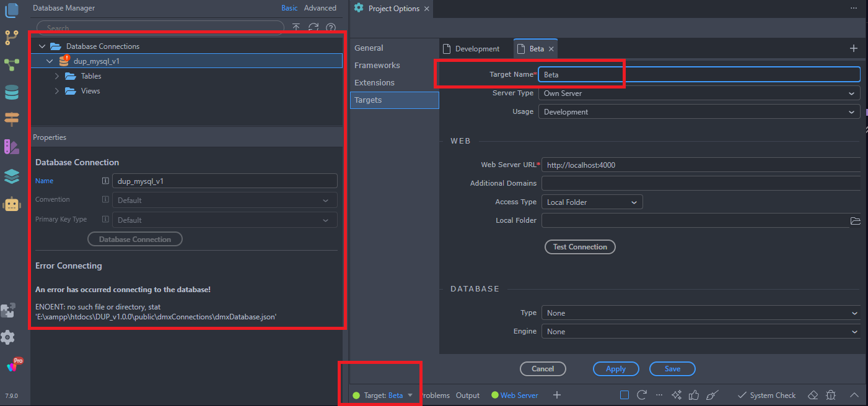Viewport: 868px width, 406px height.
Task: Click the Test Connection button
Action: point(580,247)
